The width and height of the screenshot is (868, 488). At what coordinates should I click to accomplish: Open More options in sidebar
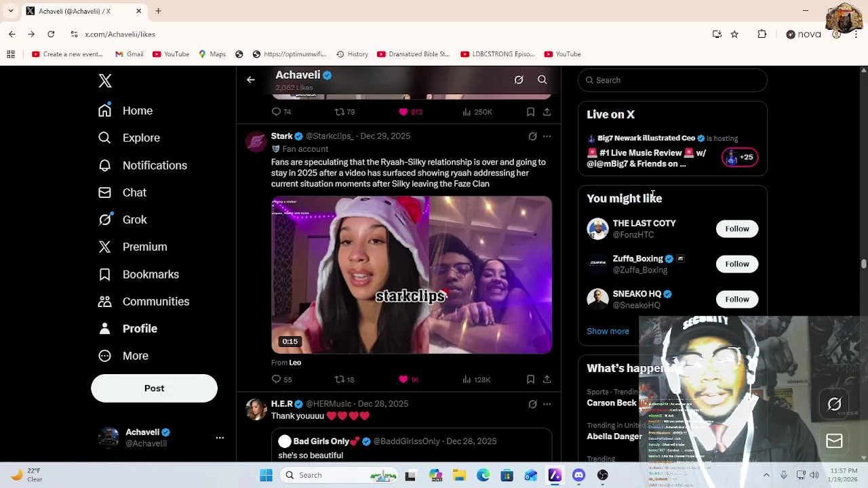pyautogui.click(x=123, y=356)
